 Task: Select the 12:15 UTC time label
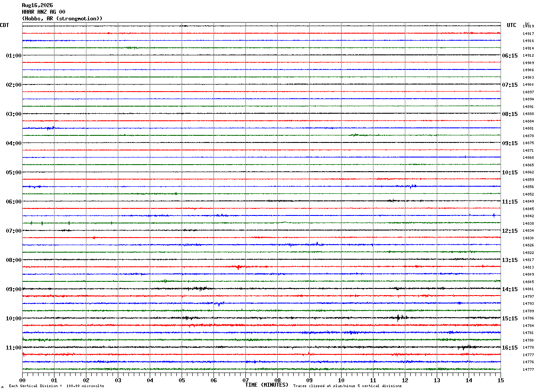pos(510,231)
